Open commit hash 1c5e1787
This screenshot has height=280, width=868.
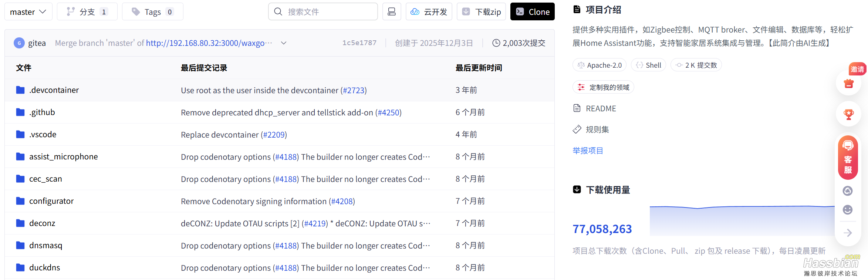pyautogui.click(x=359, y=43)
